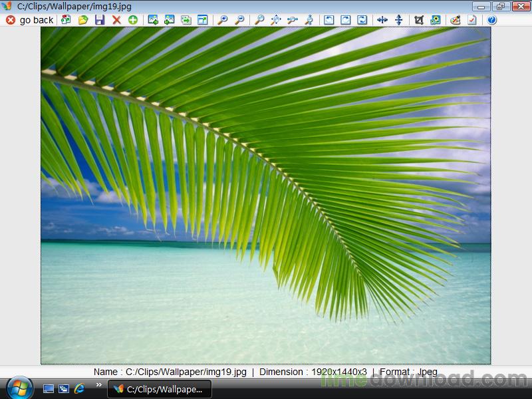The width and height of the screenshot is (532, 399).
Task: Zoom out with magnifier minus icon
Action: point(239,20)
